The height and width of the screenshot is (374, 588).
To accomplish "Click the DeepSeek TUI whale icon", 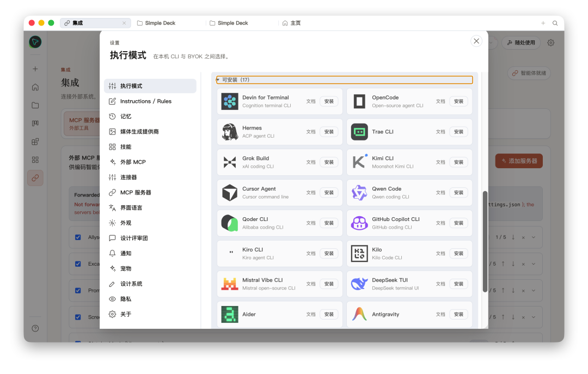I will (359, 284).
